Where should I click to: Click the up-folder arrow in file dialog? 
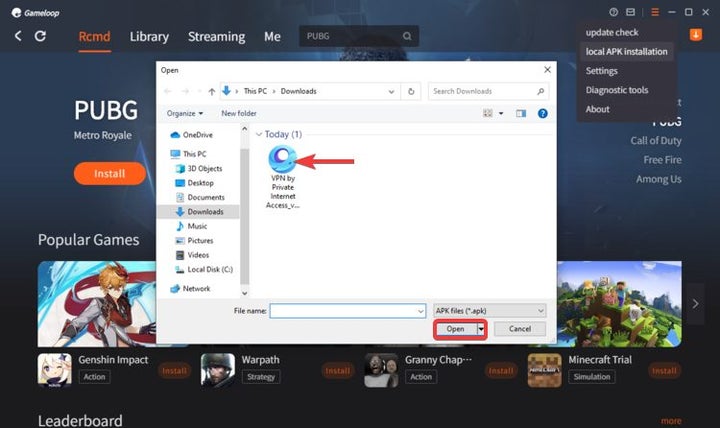[211, 91]
